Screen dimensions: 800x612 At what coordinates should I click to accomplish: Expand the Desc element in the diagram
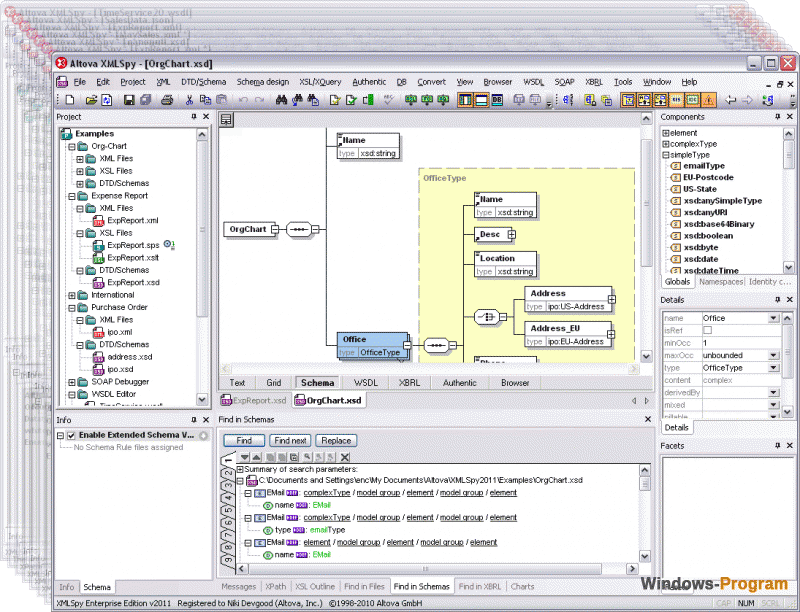pyautogui.click(x=511, y=235)
